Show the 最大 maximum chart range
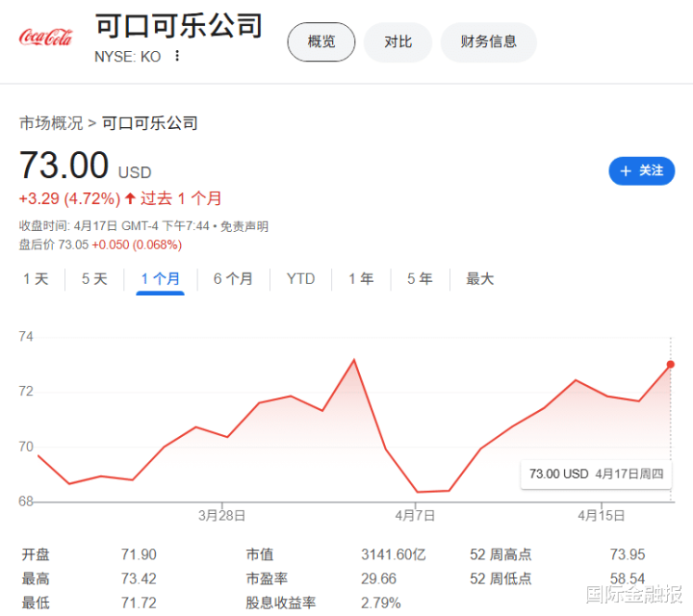Viewport: 693px width, 616px height. tap(479, 279)
